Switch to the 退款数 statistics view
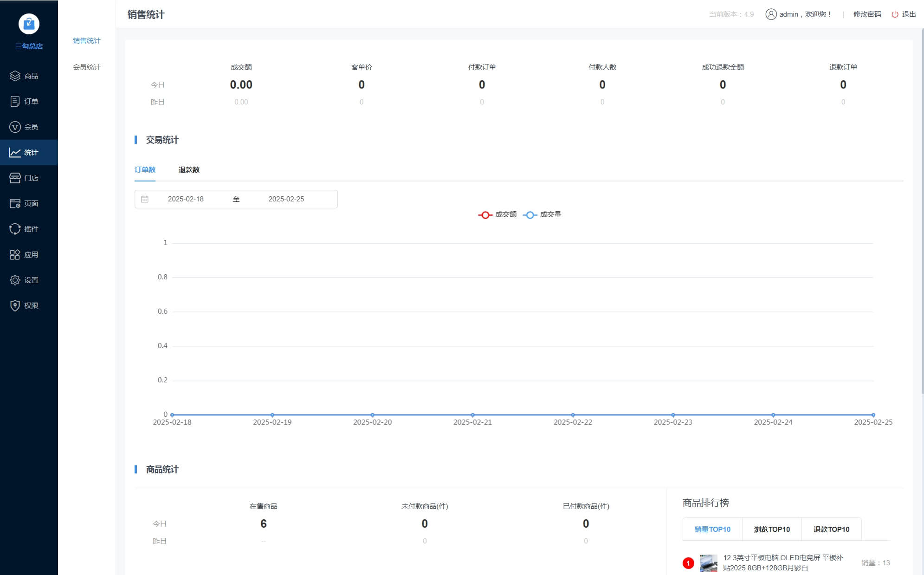The width and height of the screenshot is (924, 575). (188, 169)
